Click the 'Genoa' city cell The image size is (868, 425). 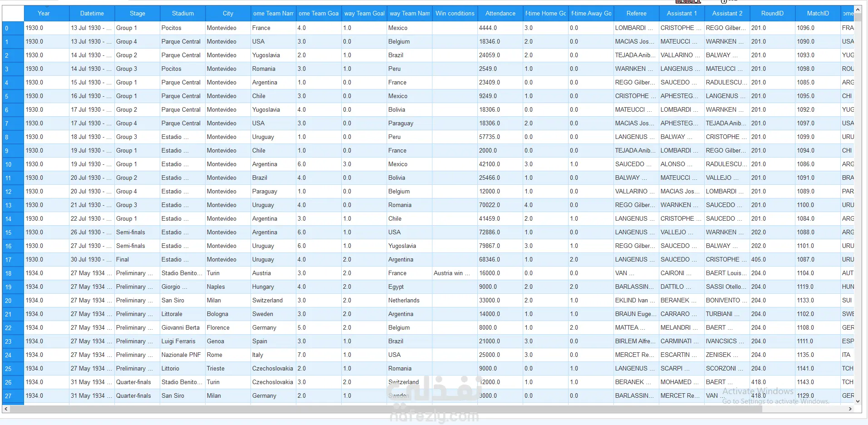[x=228, y=341]
